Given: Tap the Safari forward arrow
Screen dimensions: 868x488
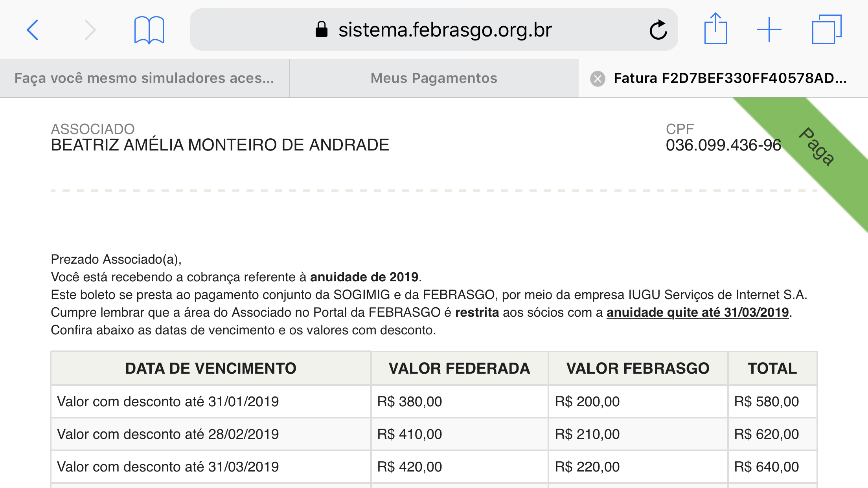Looking at the screenshot, I should point(90,30).
